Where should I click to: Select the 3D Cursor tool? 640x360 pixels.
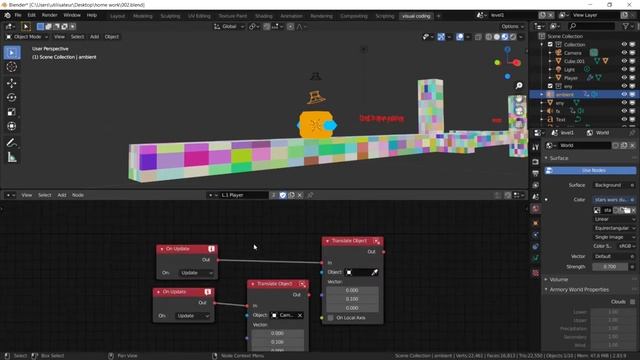(x=12, y=67)
